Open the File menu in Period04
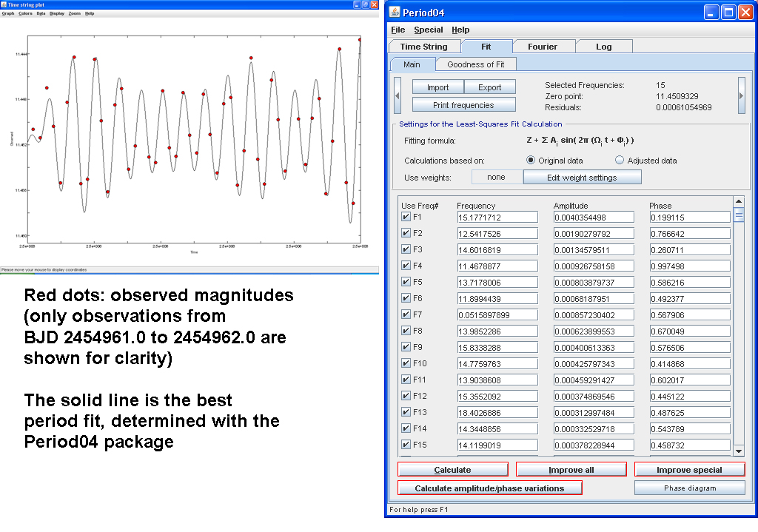Screen dimensions: 758x532 pyautogui.click(x=398, y=30)
